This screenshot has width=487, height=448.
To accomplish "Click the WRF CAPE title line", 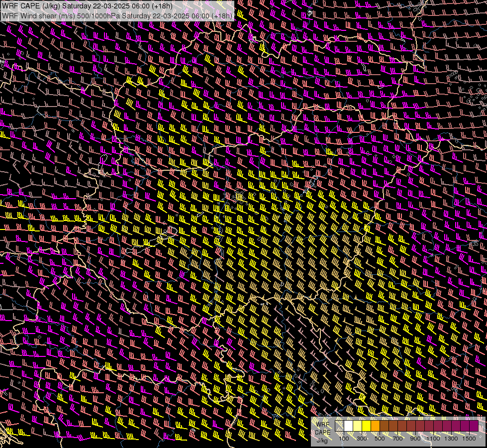I will pyautogui.click(x=87, y=6).
